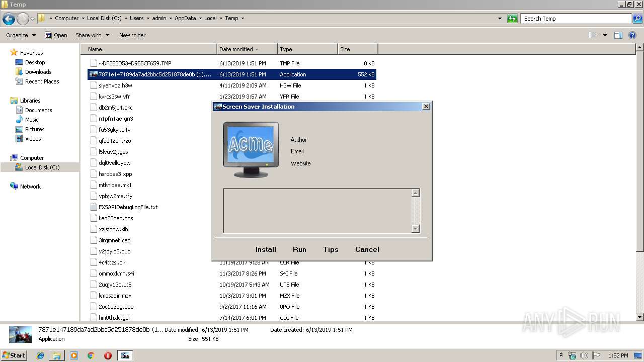Select Favorites in the navigation pane
Screen dimensions: 644x362
point(31,53)
